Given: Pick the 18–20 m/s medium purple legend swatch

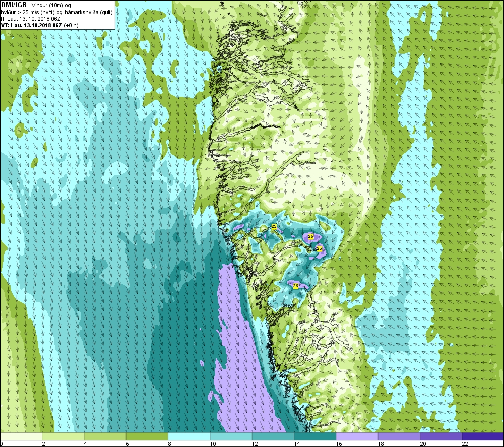Looking at the screenshot, I should coord(399,436).
